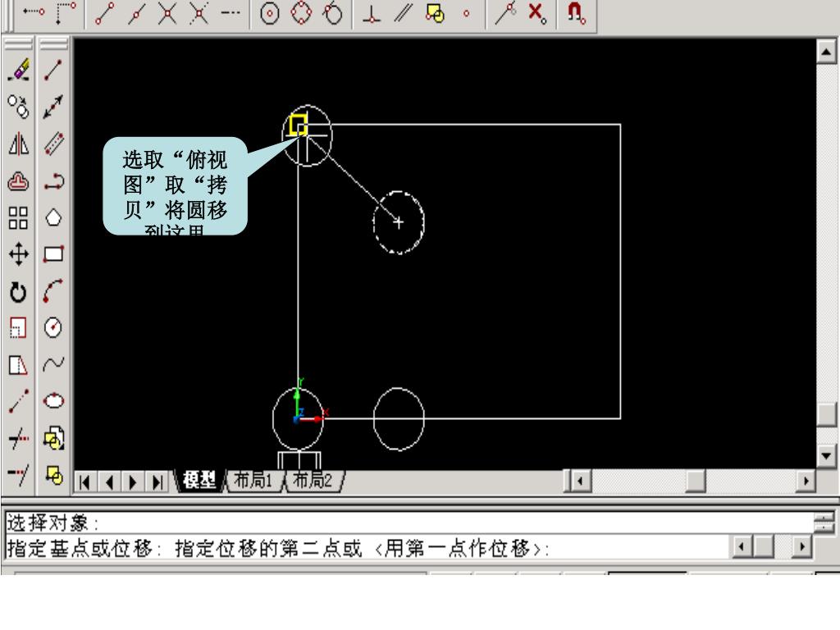Select the Rotate tool
840x630 pixels.
(x=19, y=292)
